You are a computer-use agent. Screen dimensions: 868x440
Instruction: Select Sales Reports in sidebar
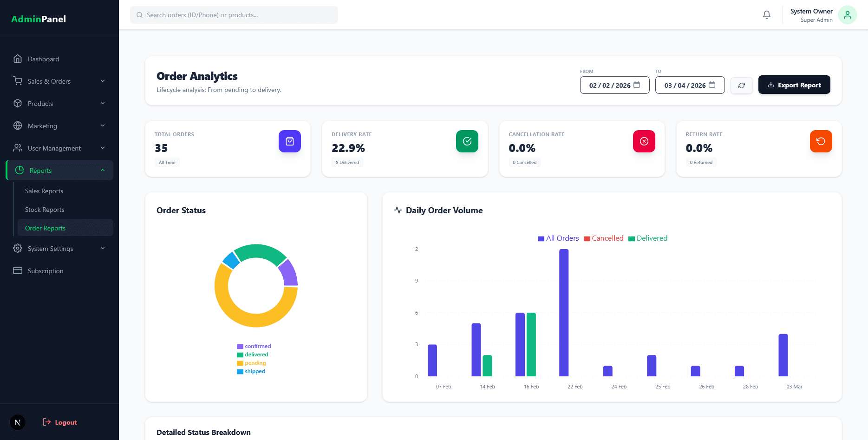click(44, 191)
